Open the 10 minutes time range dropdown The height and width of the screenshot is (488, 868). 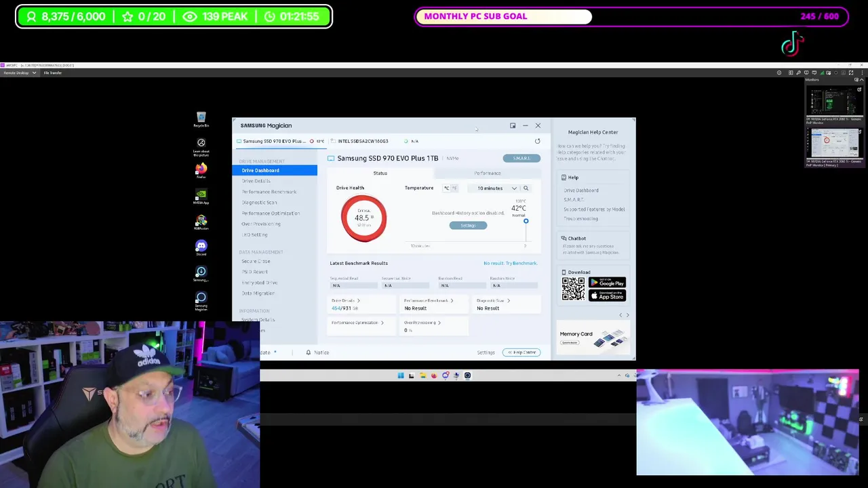pyautogui.click(x=496, y=188)
